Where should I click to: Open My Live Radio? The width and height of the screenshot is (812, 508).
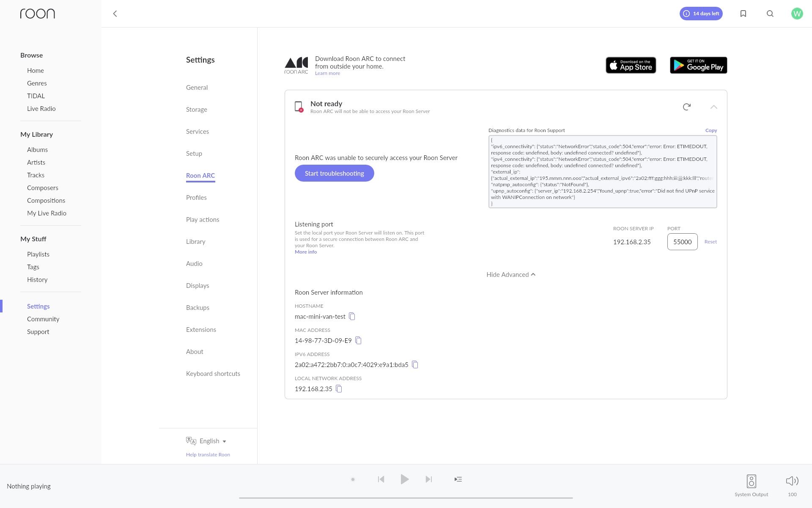47,213
